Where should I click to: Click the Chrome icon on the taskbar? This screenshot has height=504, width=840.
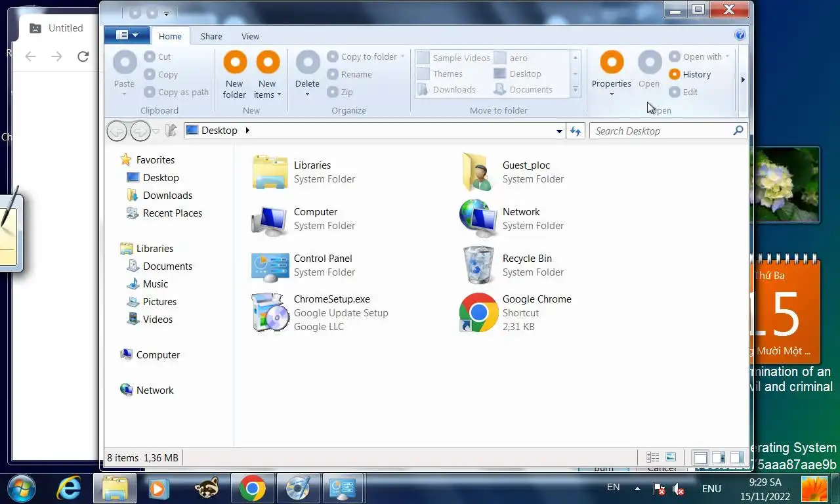252,488
